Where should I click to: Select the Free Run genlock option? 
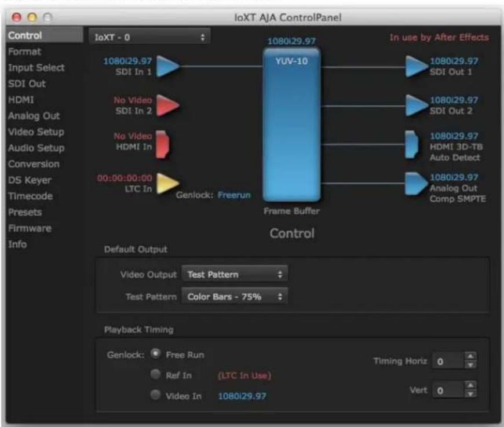pyautogui.click(x=156, y=353)
